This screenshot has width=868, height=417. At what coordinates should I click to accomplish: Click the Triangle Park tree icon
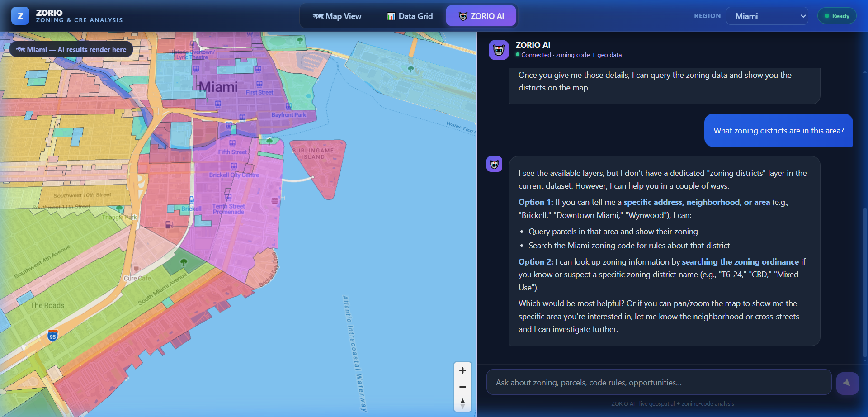point(119,208)
